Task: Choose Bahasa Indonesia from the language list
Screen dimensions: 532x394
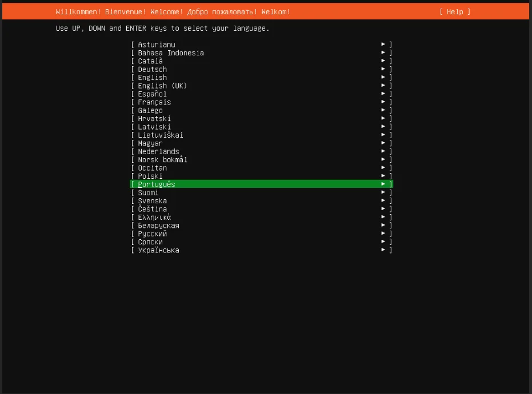Action: coord(261,53)
